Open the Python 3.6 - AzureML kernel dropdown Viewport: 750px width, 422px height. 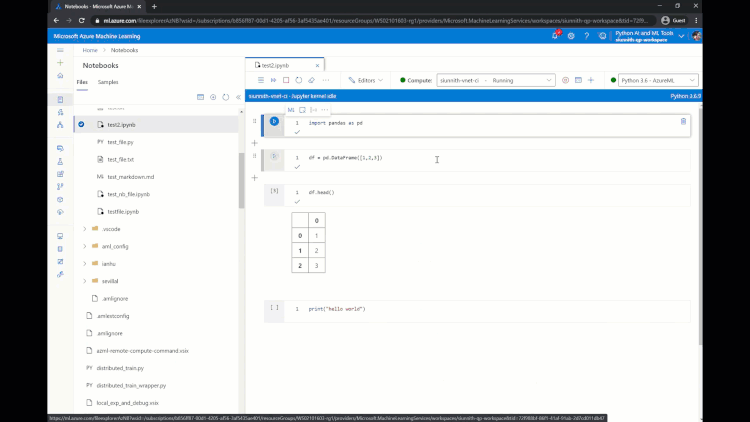(x=658, y=80)
